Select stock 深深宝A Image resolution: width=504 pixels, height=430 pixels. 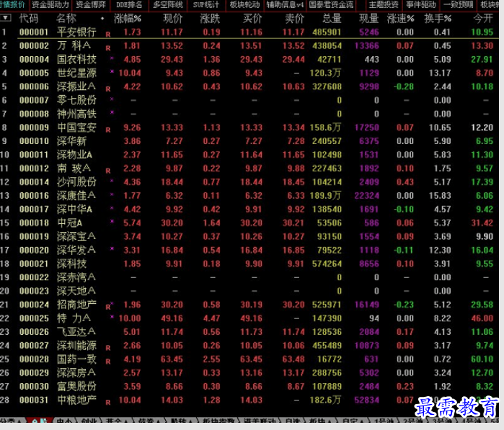76,236
